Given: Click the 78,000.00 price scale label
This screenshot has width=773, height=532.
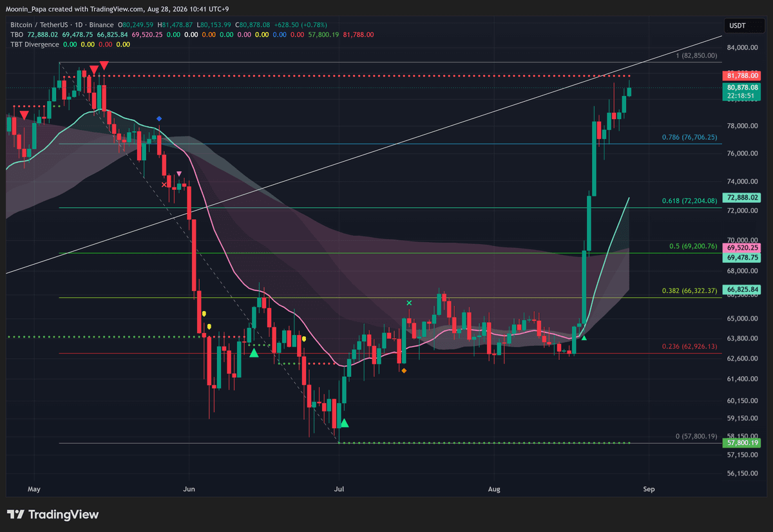Looking at the screenshot, I should pos(743,126).
